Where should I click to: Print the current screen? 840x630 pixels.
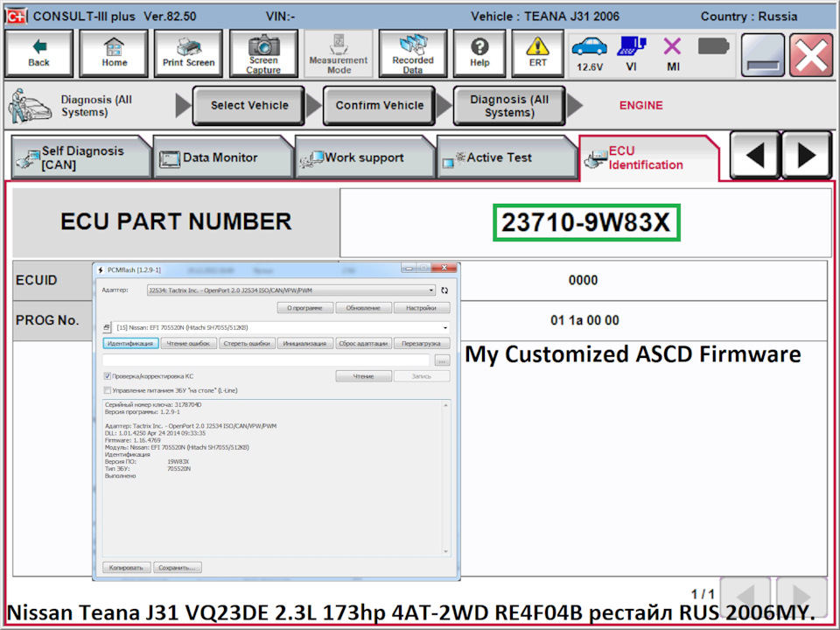pyautogui.click(x=189, y=53)
